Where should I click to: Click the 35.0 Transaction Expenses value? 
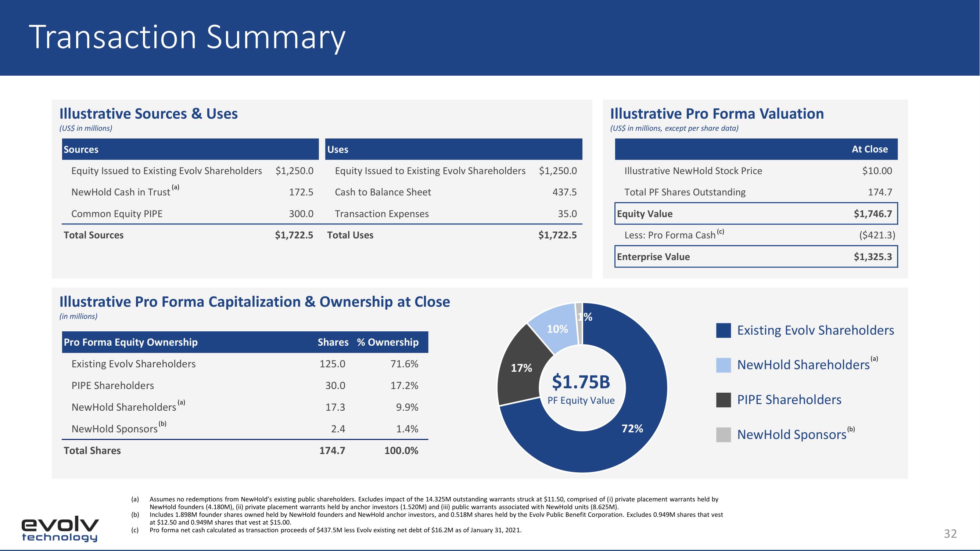click(567, 214)
